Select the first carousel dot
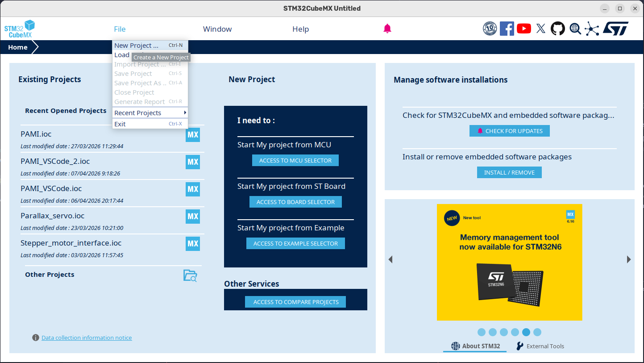 (482, 332)
